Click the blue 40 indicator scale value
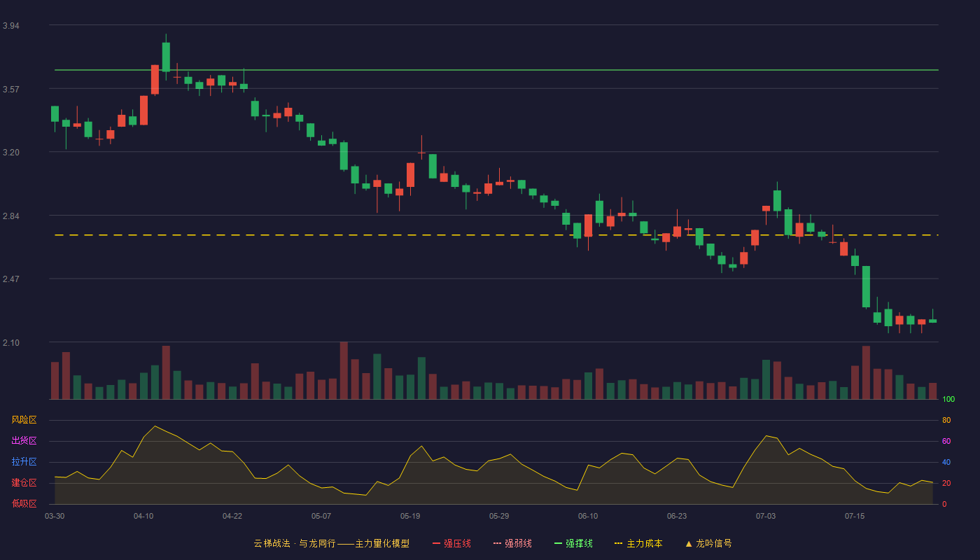The height and width of the screenshot is (560, 980). pyautogui.click(x=946, y=463)
